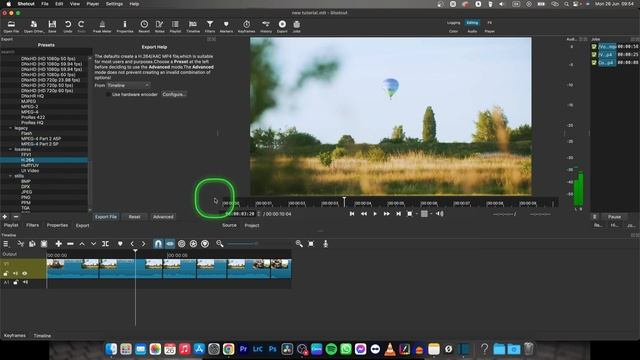Screen dimensions: 640x360
Task: Click the timeline Lift up-arrow icon
Action: pyautogui.click(x=82, y=244)
